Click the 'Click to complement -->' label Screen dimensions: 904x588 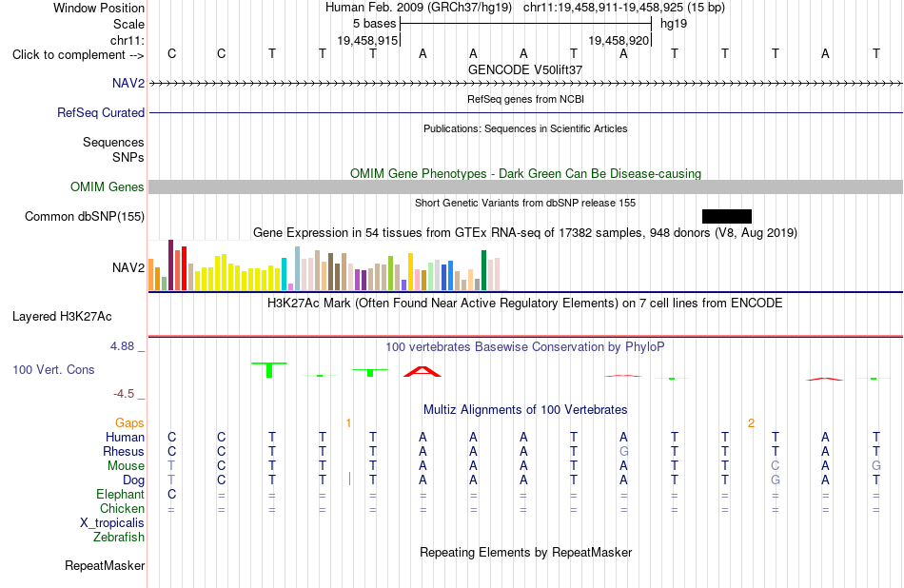point(78,55)
